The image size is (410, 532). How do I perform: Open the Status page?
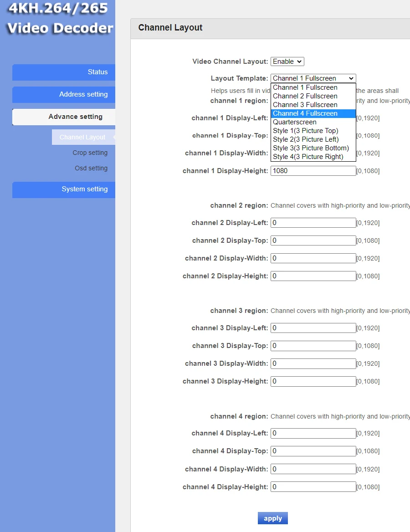[64, 72]
